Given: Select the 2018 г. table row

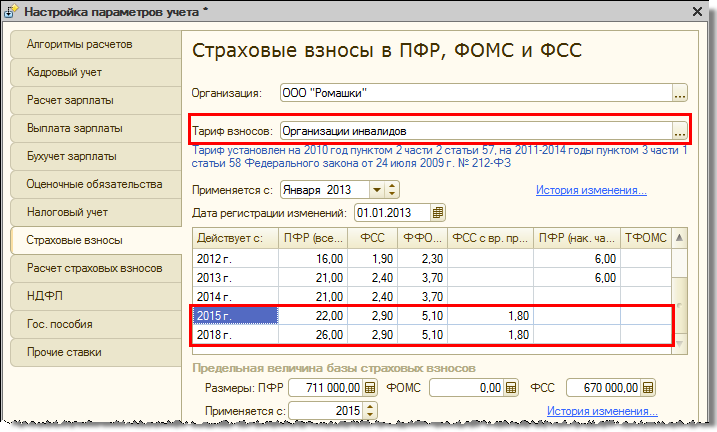Looking at the screenshot, I should [x=432, y=335].
